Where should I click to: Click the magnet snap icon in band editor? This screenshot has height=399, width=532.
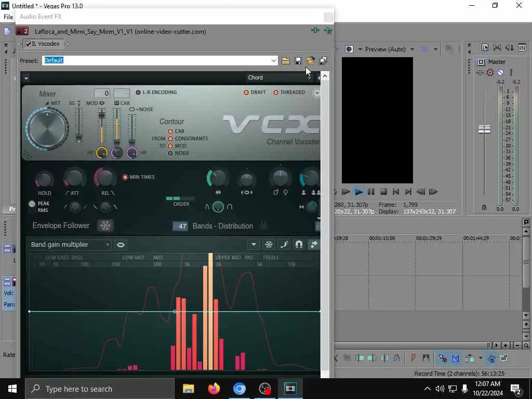pyautogui.click(x=299, y=245)
